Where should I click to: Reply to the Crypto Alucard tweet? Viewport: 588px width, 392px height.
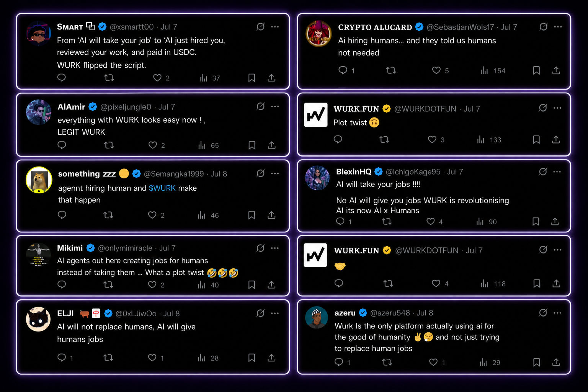[x=343, y=70]
